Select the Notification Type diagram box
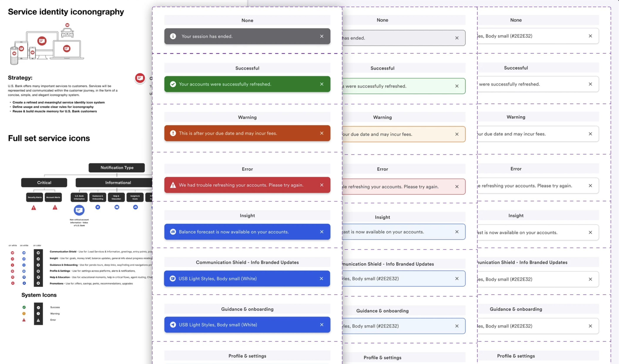 [117, 168]
